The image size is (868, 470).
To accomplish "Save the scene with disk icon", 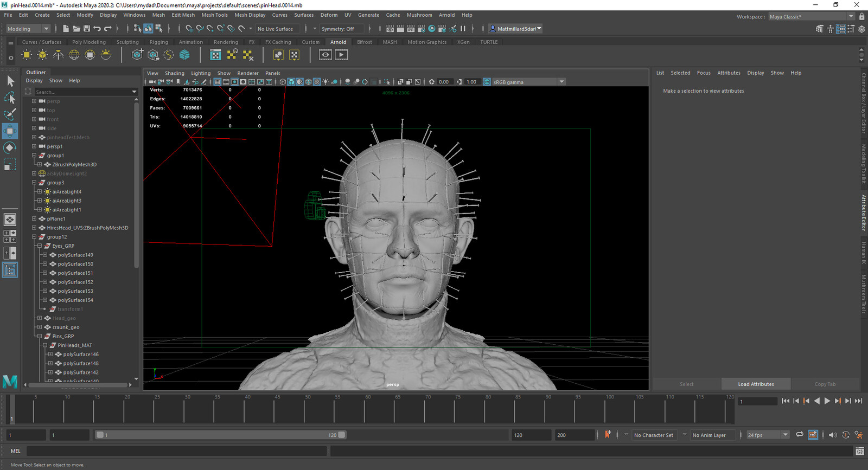I will click(x=87, y=29).
